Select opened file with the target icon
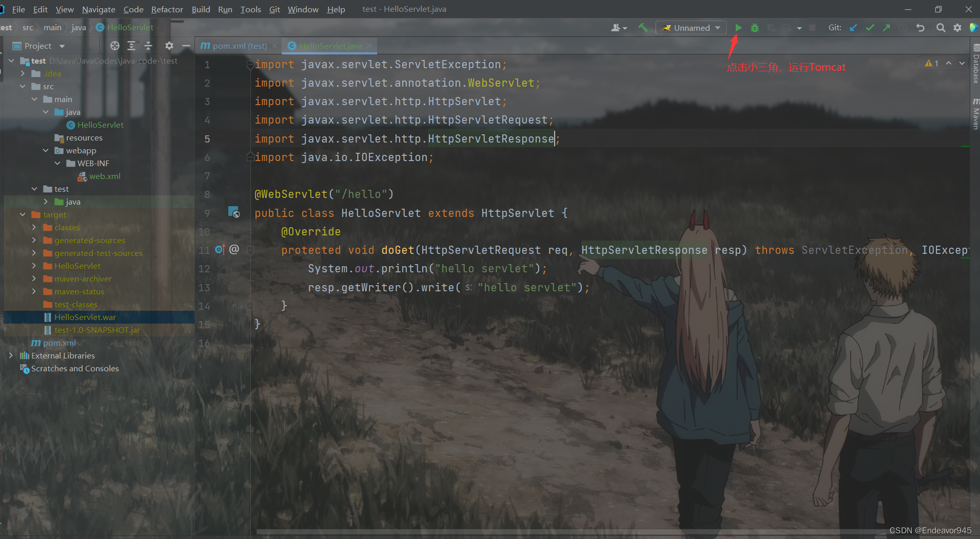Image resolution: width=980 pixels, height=539 pixels. point(115,46)
